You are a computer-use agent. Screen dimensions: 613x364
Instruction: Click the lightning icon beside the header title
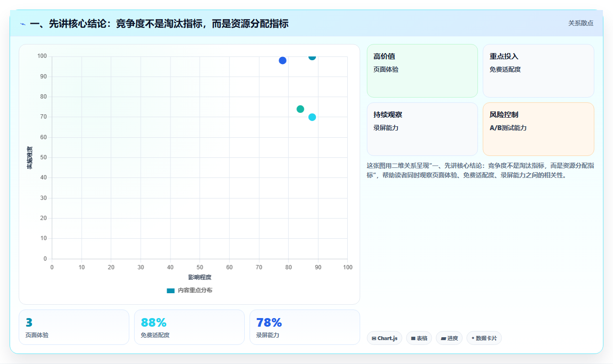point(23,24)
